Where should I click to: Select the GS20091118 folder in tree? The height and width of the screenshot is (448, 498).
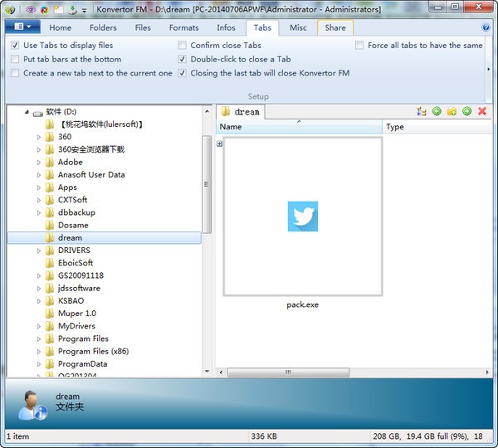[81, 275]
